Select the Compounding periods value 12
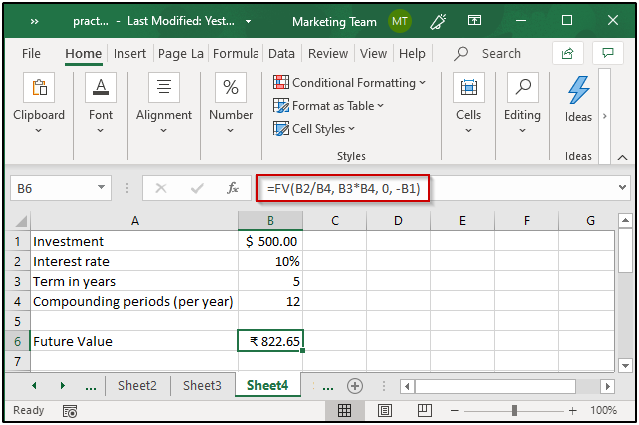Screen dimensions: 639x425 click(271, 301)
